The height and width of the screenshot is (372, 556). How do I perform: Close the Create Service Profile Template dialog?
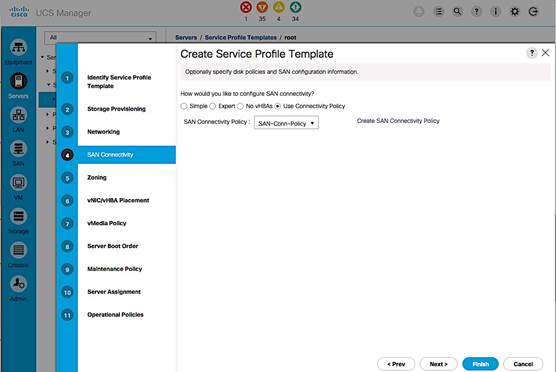point(545,53)
